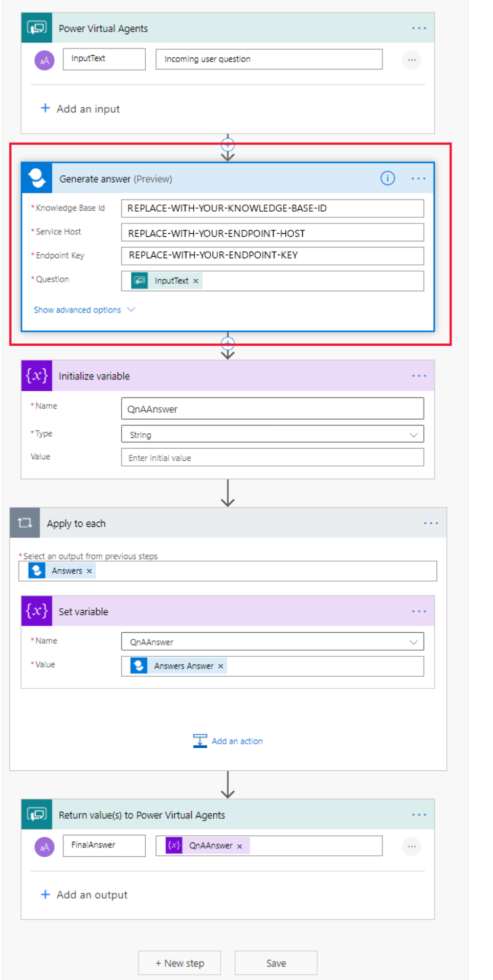The height and width of the screenshot is (980, 493).
Task: Open the Return value(s) step ellipsis menu
Action: click(419, 815)
